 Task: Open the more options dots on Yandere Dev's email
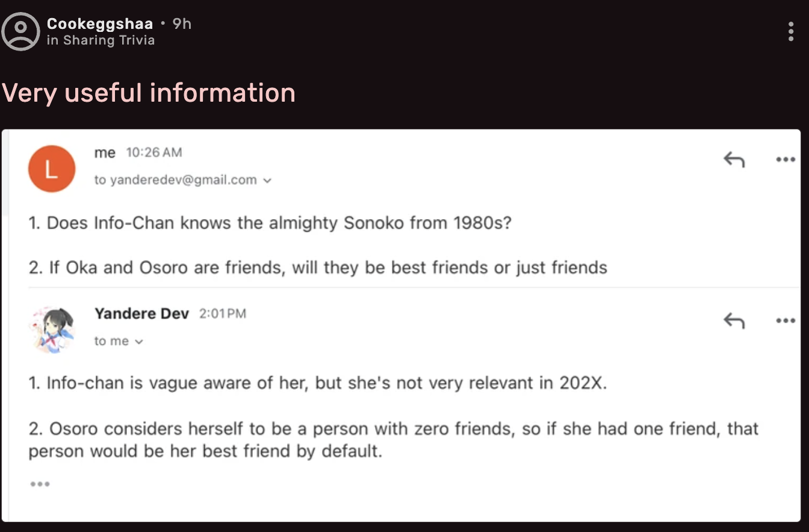click(786, 321)
